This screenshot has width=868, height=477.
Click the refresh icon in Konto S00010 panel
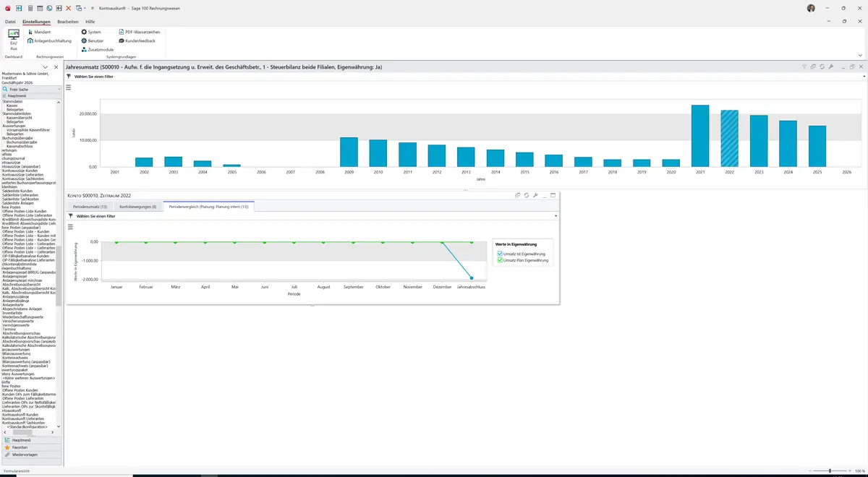(x=526, y=195)
